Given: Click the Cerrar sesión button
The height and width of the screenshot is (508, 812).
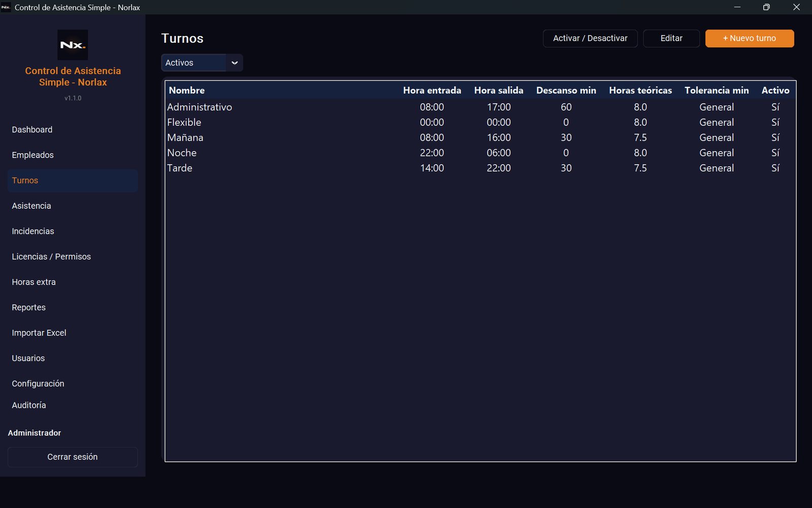Looking at the screenshot, I should click(73, 457).
